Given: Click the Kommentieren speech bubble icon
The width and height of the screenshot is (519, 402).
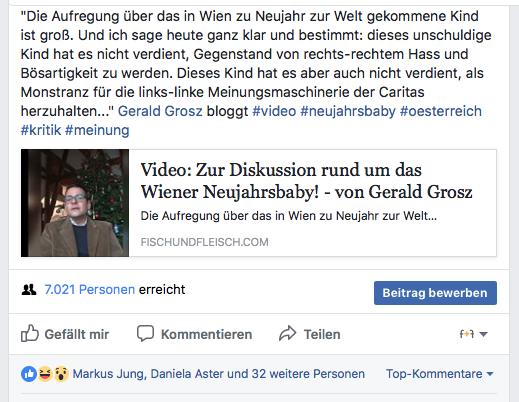Looking at the screenshot, I should point(145,333).
